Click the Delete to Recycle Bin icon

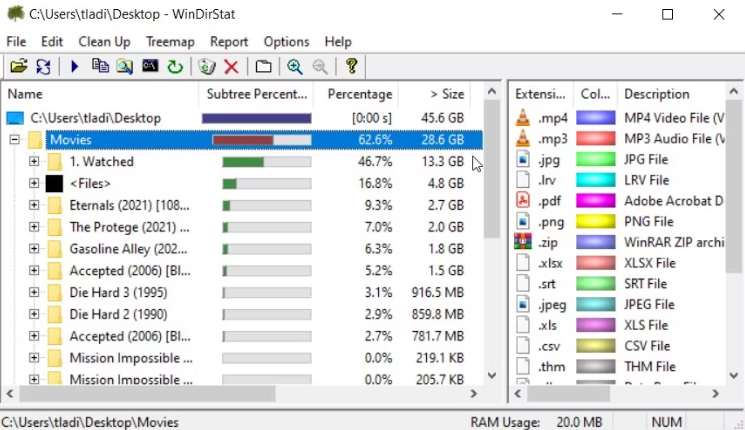(207, 66)
